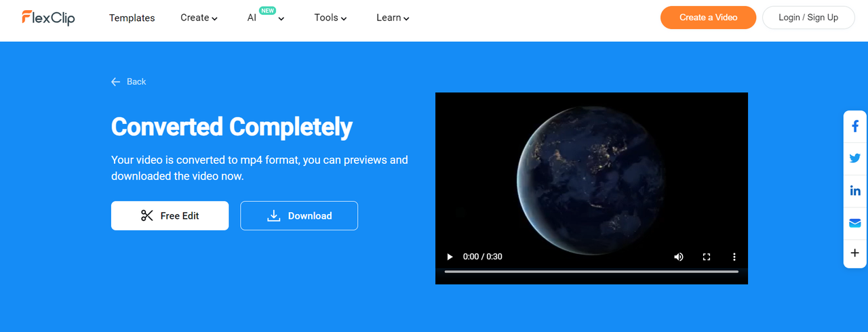Viewport: 868px width, 332px height.
Task: Share on Facebook
Action: 855,126
